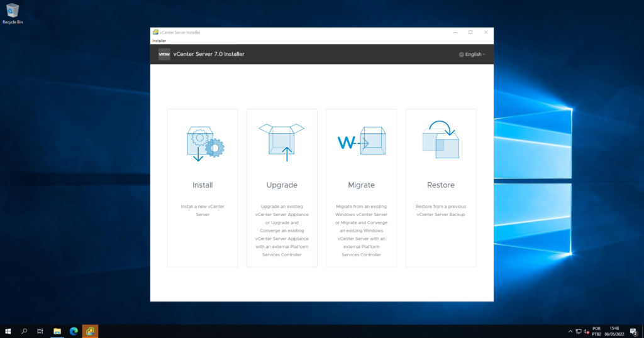Click the POR PTB2 input language indicator
This screenshot has width=644, height=338.
[596, 332]
